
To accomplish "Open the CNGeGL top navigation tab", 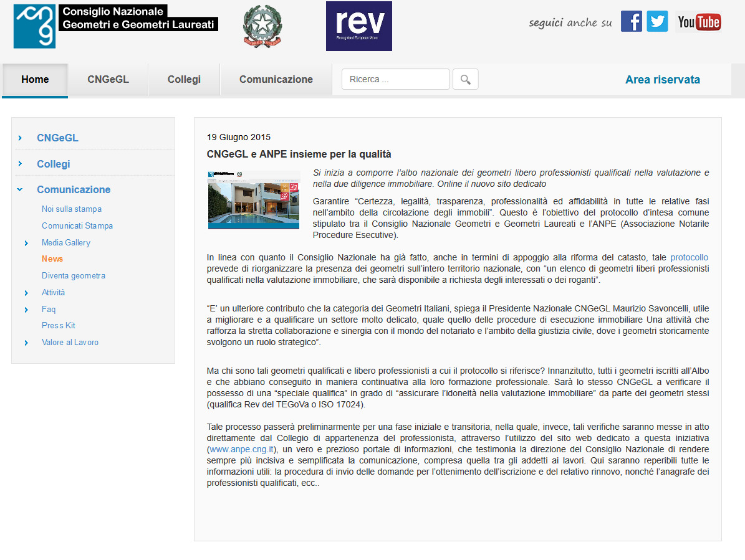I will (x=108, y=80).
